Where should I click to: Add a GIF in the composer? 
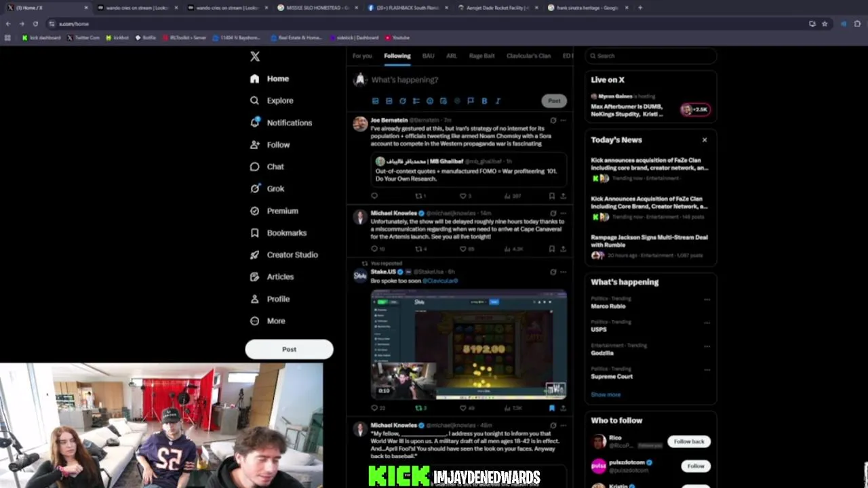tap(389, 101)
